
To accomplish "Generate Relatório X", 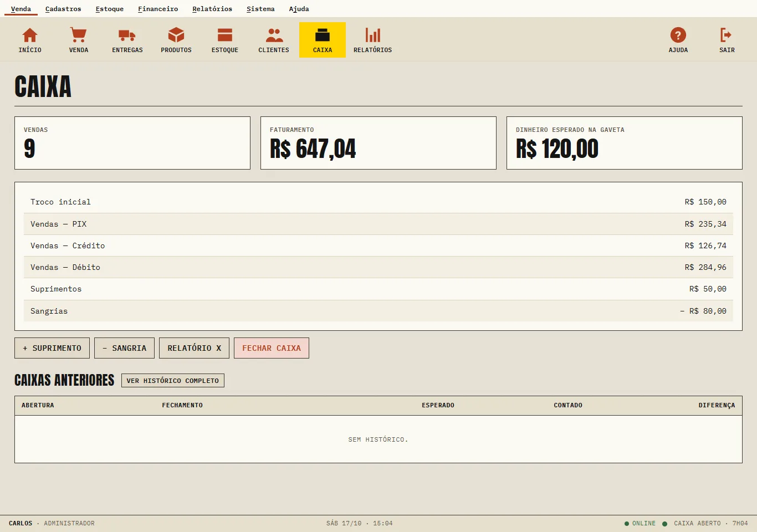I will [195, 348].
